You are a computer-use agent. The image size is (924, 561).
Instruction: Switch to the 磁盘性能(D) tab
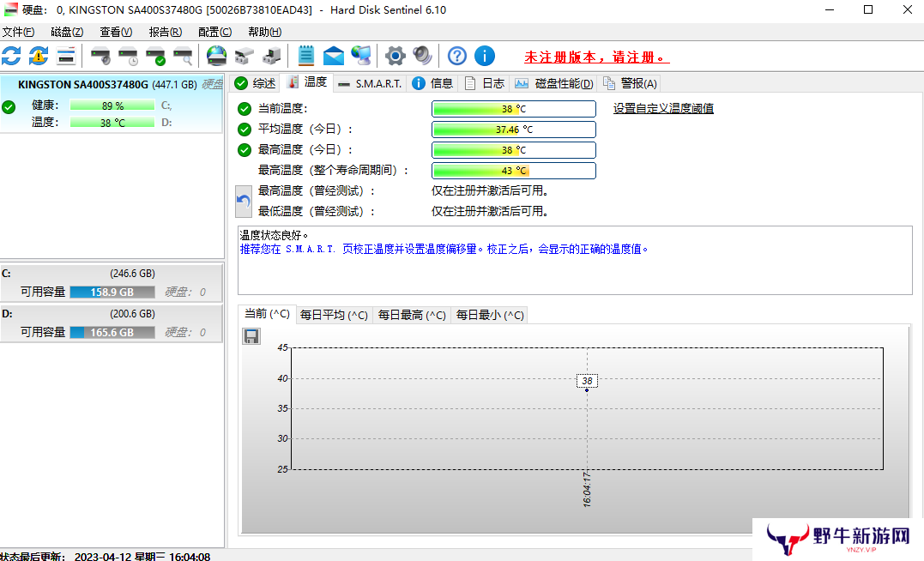pyautogui.click(x=554, y=84)
